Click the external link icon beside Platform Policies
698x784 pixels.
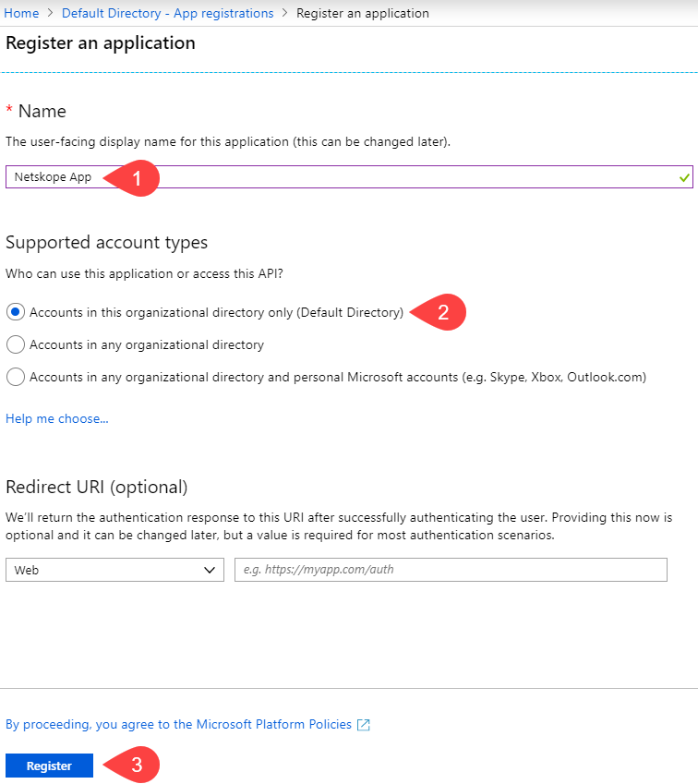[364, 724]
